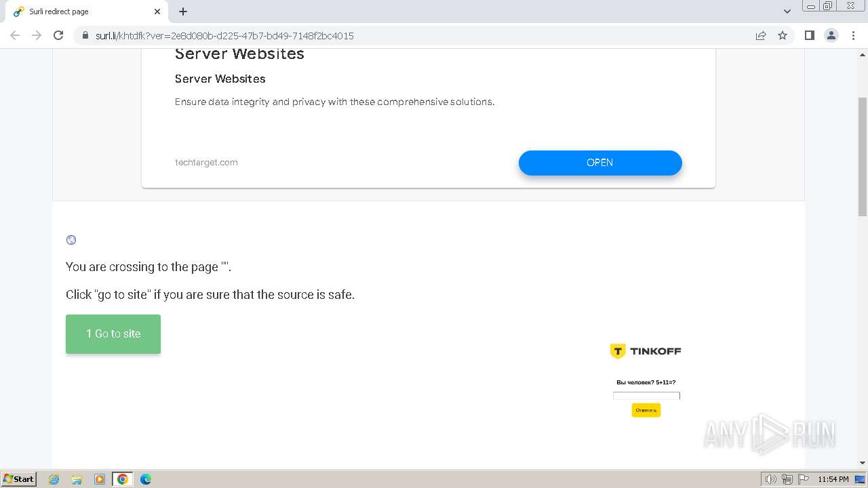Open Microsoft Edge from the taskbar
Image resolution: width=868 pixels, height=488 pixels.
[x=146, y=479]
